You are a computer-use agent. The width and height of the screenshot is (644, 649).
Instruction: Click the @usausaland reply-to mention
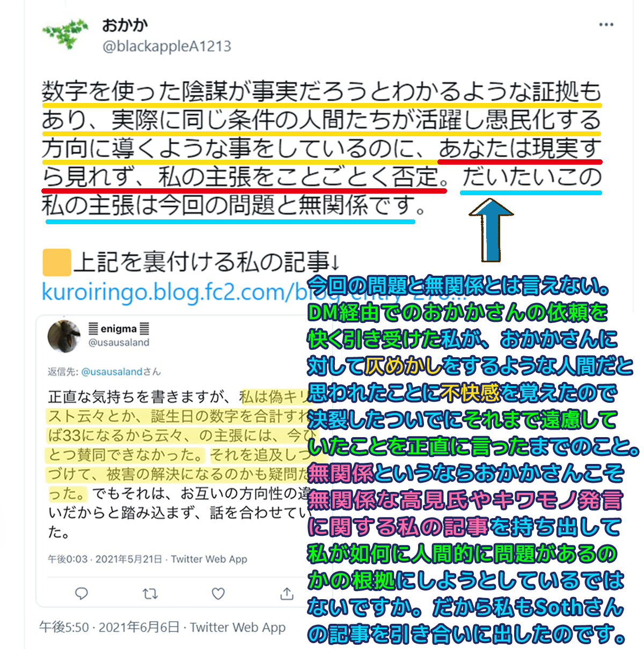(x=112, y=371)
